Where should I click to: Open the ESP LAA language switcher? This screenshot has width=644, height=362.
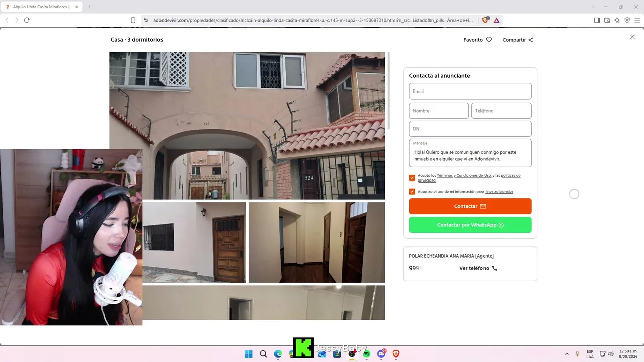[590, 354]
